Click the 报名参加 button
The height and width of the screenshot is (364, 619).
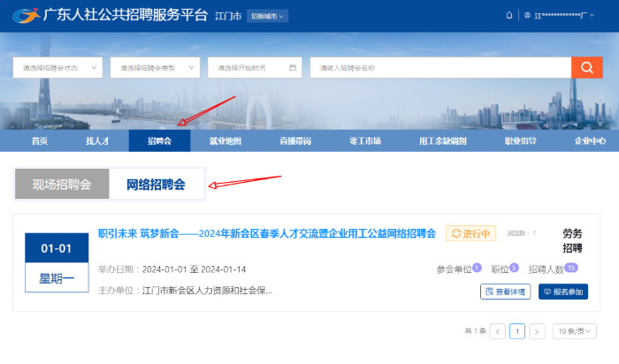562,292
